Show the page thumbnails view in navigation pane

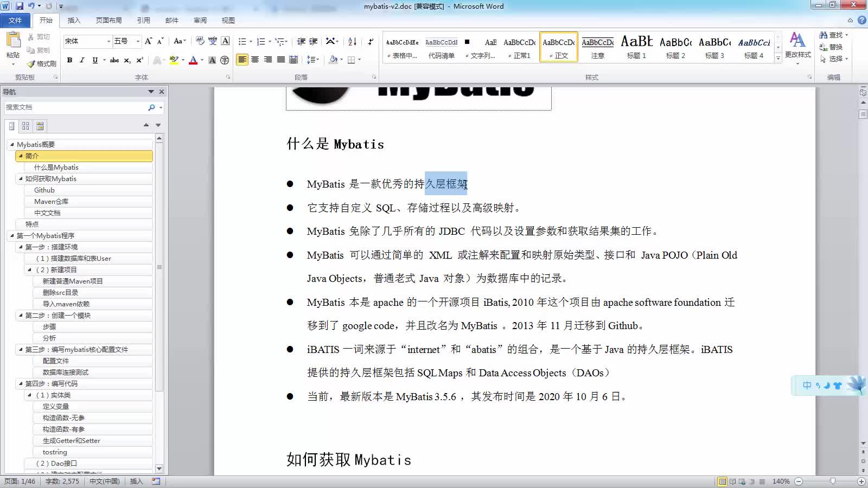tap(25, 126)
